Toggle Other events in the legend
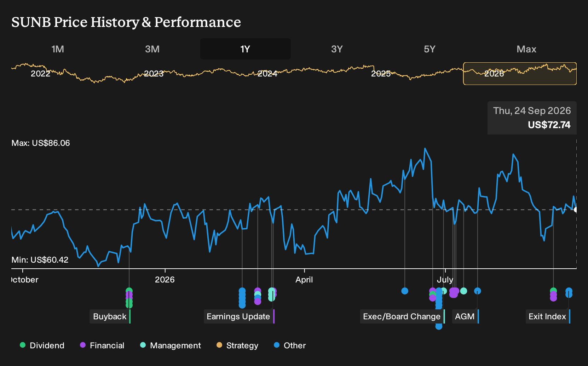588x366 pixels. pos(290,345)
